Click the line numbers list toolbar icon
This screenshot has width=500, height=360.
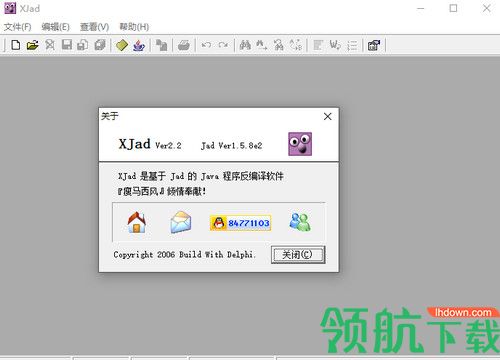(352, 45)
